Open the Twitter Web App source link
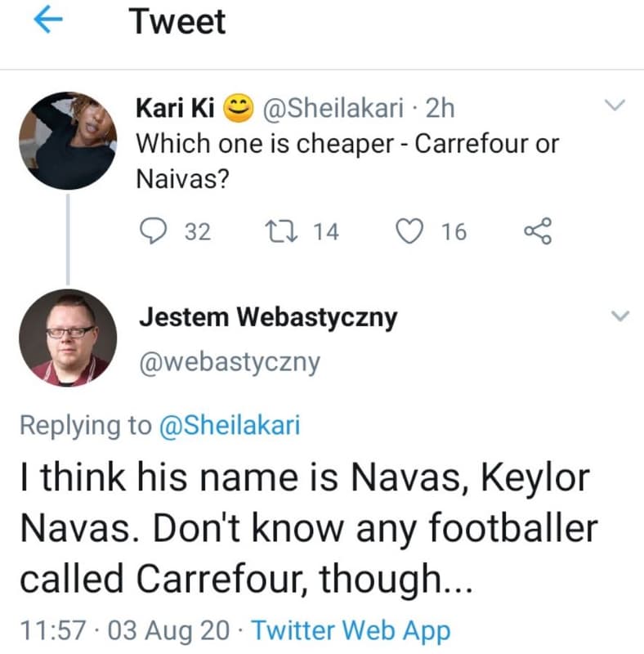This screenshot has height=654, width=644. [351, 630]
